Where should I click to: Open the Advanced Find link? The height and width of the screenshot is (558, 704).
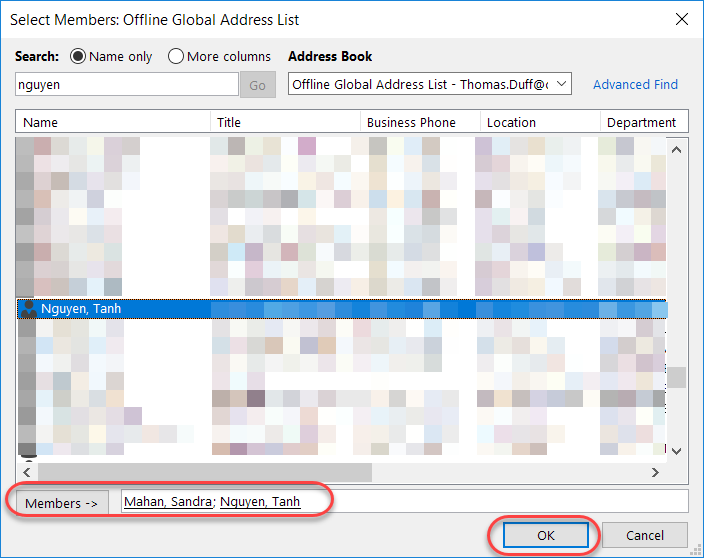(635, 84)
